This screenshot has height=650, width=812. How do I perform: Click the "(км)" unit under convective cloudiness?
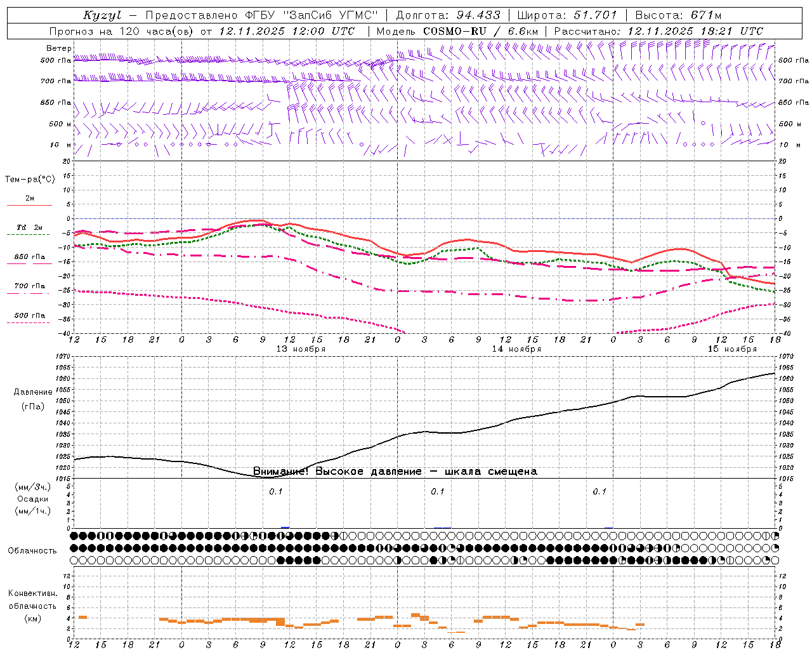pyautogui.click(x=32, y=618)
